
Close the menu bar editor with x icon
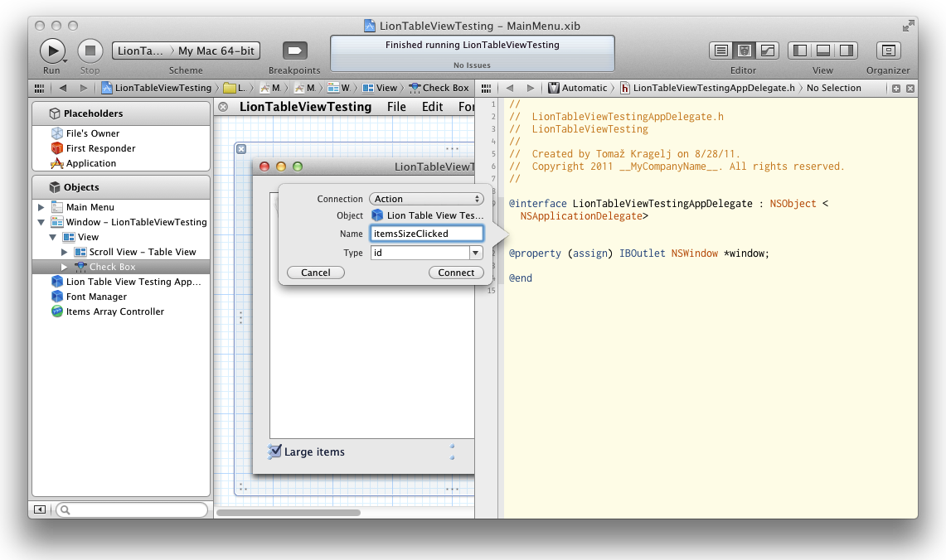click(223, 108)
